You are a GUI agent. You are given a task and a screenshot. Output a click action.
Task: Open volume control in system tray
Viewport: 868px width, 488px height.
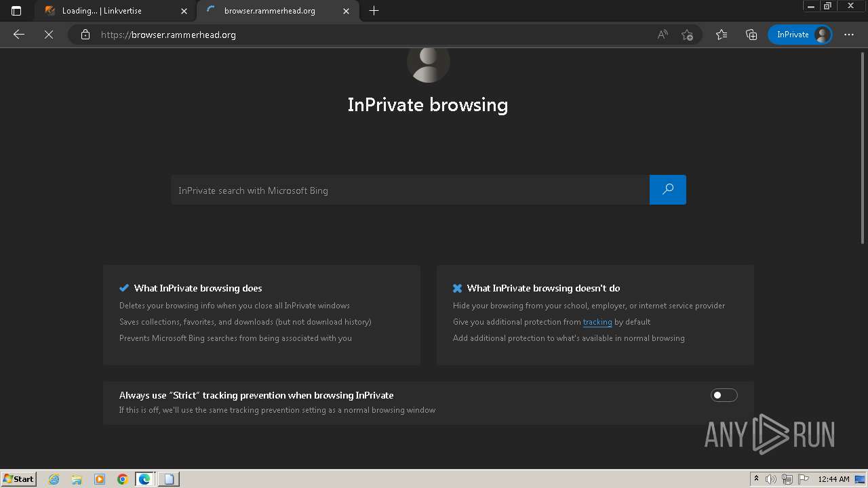pos(770,479)
